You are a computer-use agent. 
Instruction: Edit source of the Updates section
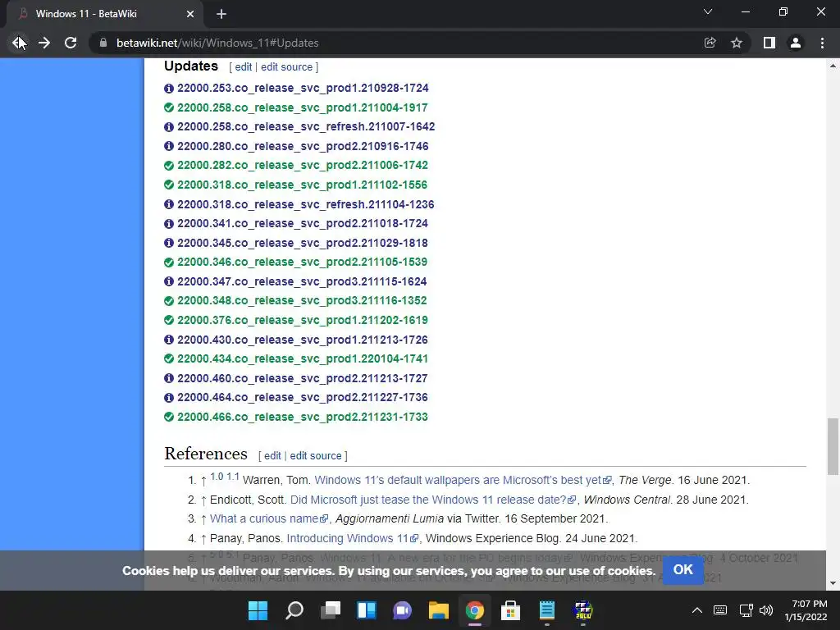coord(286,67)
